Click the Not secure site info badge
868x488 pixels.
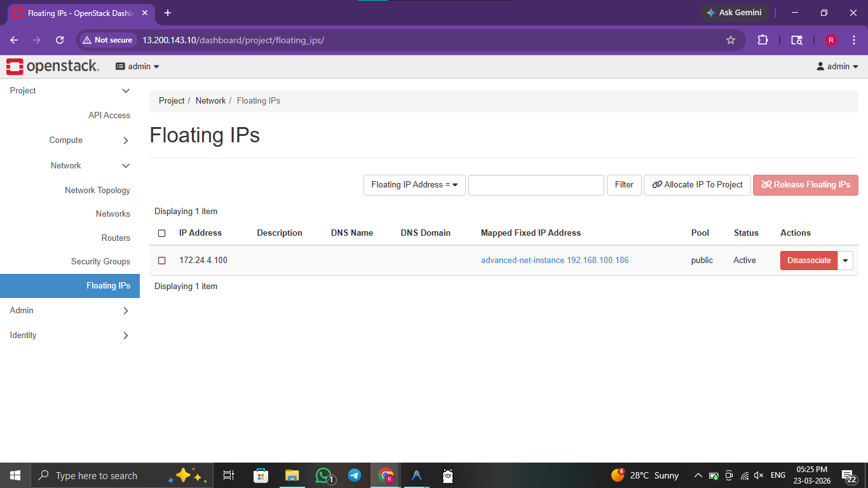pyautogui.click(x=107, y=40)
